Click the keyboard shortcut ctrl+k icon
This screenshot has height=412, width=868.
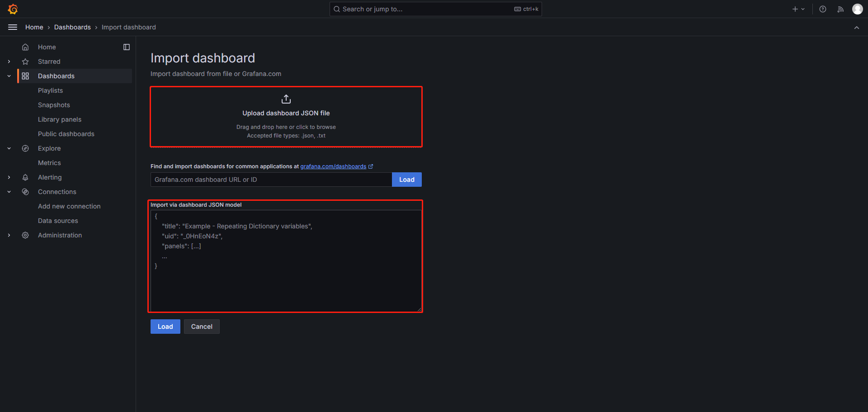(518, 9)
